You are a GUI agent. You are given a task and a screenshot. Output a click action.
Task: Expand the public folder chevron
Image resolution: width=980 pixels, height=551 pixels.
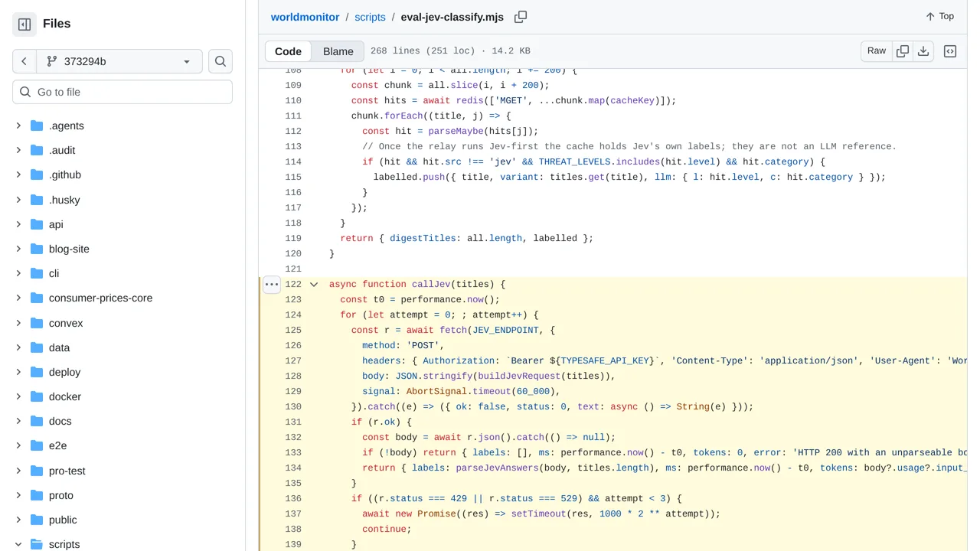click(x=18, y=520)
